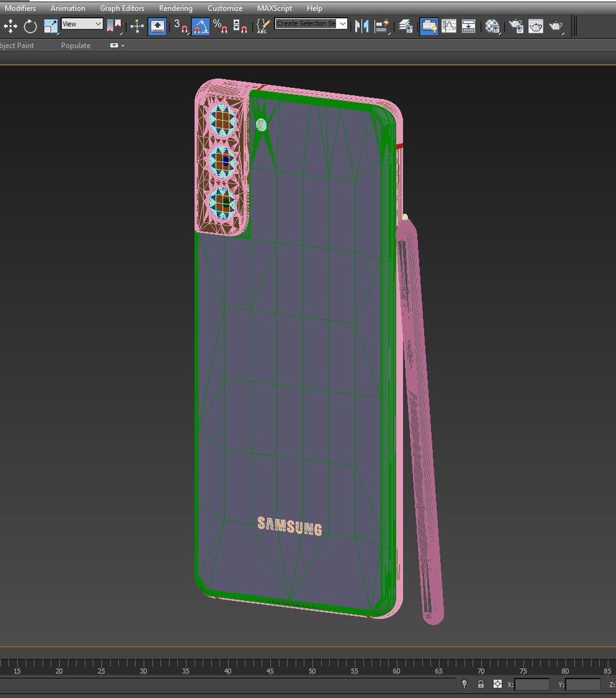Switch to the Populate ribbon tab
The height and width of the screenshot is (698, 616).
point(76,45)
